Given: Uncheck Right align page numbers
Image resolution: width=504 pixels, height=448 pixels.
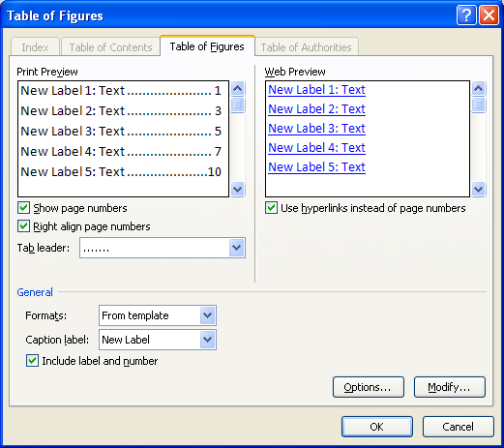Looking at the screenshot, I should (x=23, y=226).
